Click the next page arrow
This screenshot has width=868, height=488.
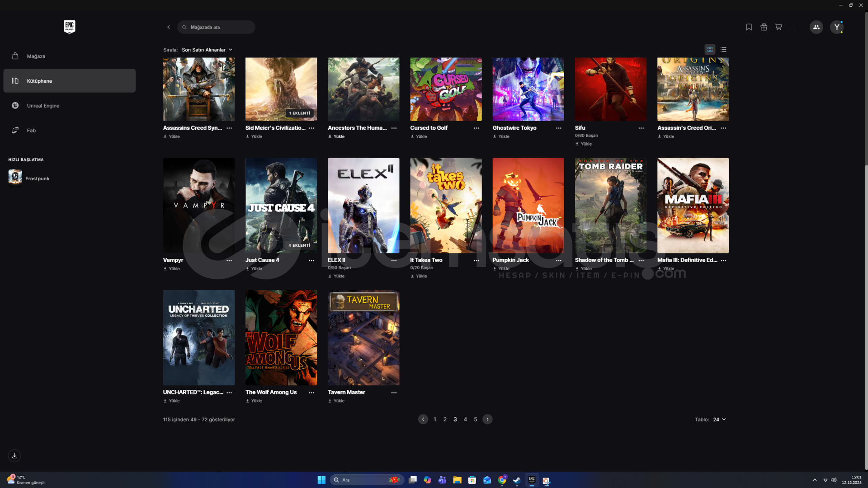[x=487, y=419]
